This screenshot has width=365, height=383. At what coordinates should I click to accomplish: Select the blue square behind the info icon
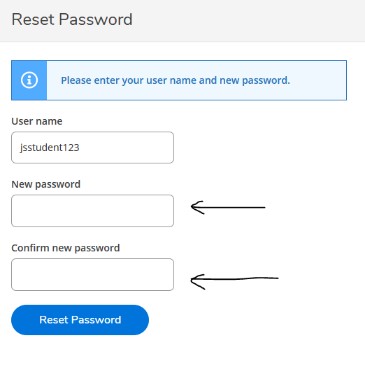(29, 80)
